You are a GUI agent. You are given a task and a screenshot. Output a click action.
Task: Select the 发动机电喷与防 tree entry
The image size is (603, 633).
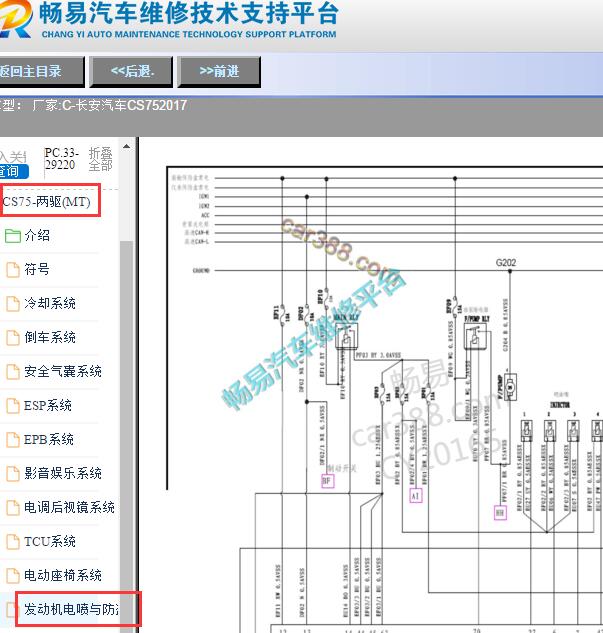[x=71, y=609]
